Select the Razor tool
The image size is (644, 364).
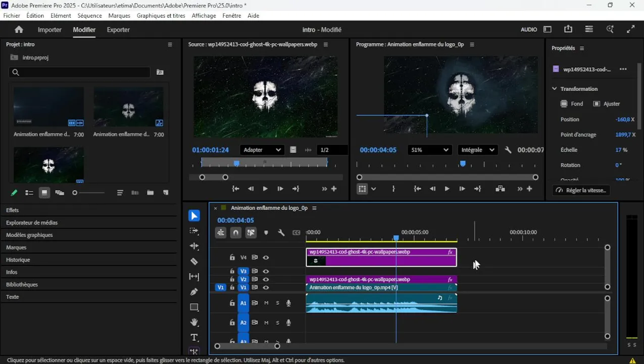coord(194,261)
